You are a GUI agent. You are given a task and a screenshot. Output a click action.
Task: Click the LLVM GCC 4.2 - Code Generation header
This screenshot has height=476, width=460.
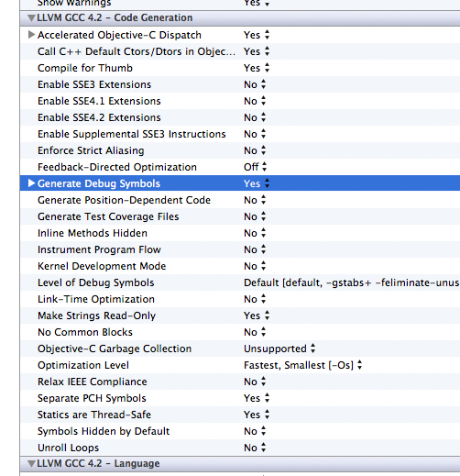point(240,17)
